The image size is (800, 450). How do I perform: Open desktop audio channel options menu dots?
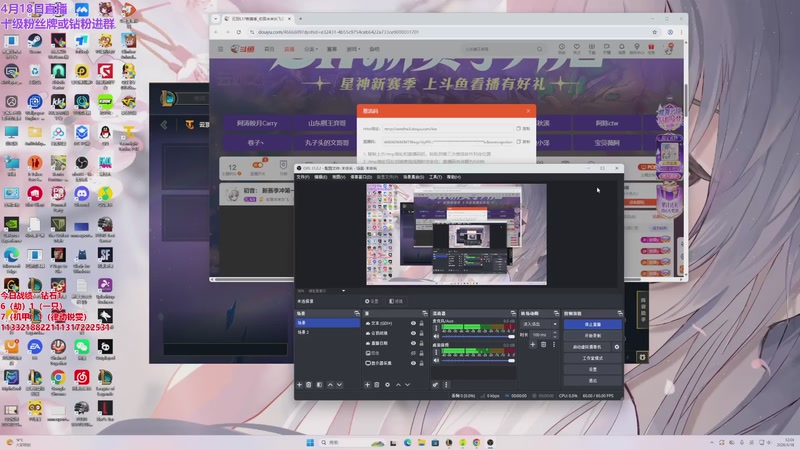(x=436, y=353)
